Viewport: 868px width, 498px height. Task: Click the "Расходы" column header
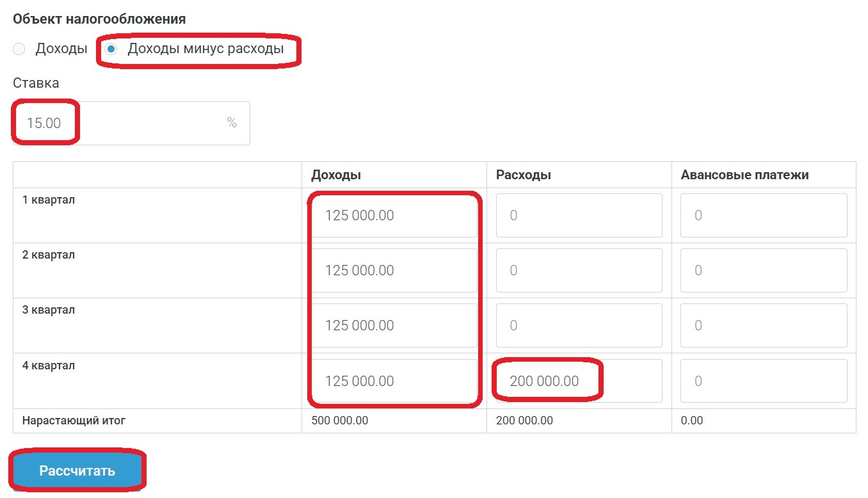pyautogui.click(x=524, y=175)
